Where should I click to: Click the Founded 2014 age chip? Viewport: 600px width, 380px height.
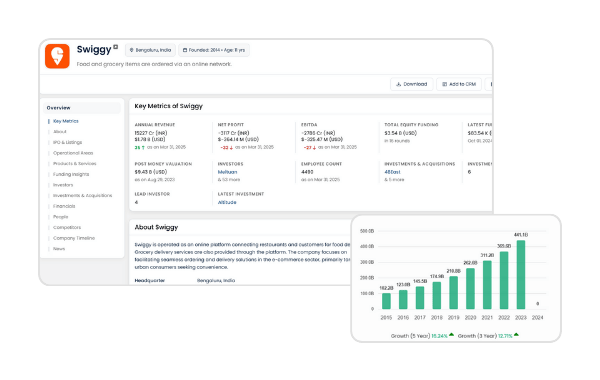click(214, 50)
